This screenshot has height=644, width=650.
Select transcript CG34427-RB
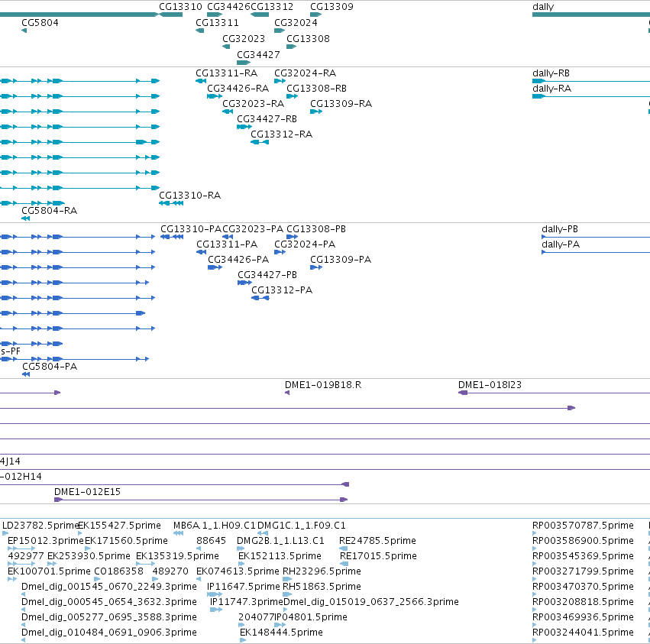coord(267,119)
